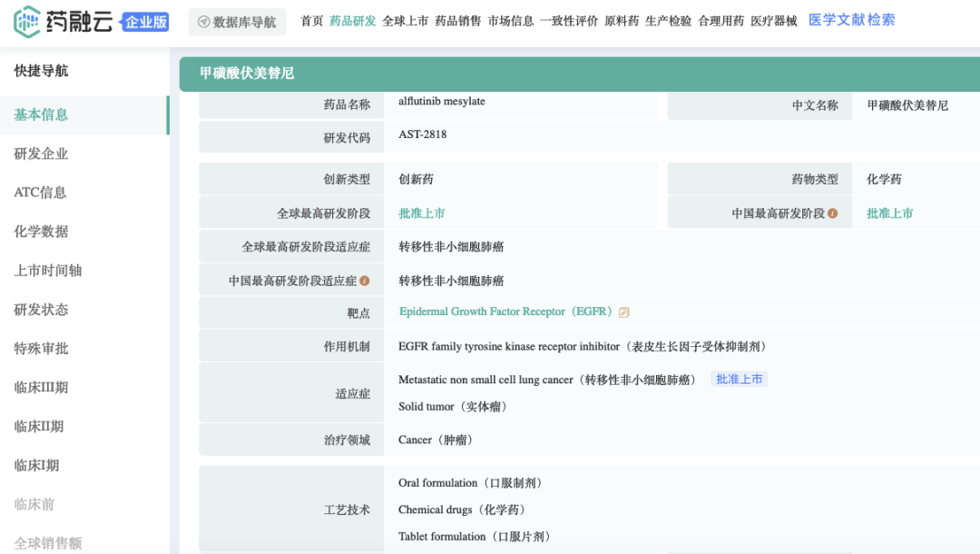Click the 企业版 badge
Screen dimensions: 980x554
pyautogui.click(x=145, y=22)
